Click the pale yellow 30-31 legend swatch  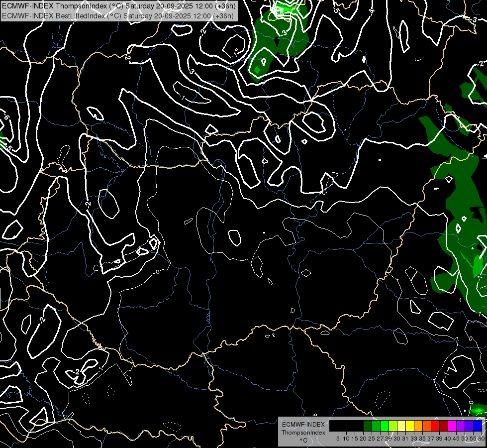(401, 426)
